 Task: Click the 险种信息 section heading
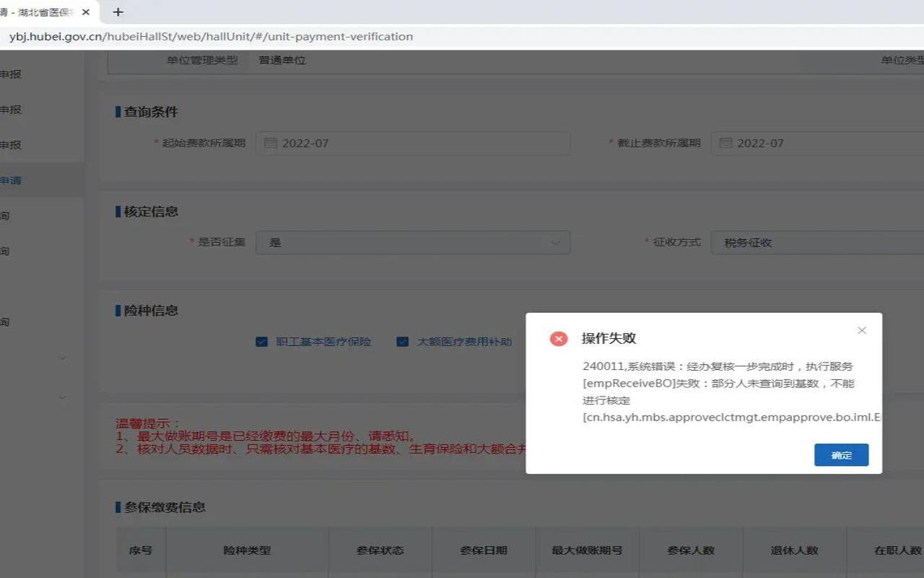pos(151,311)
